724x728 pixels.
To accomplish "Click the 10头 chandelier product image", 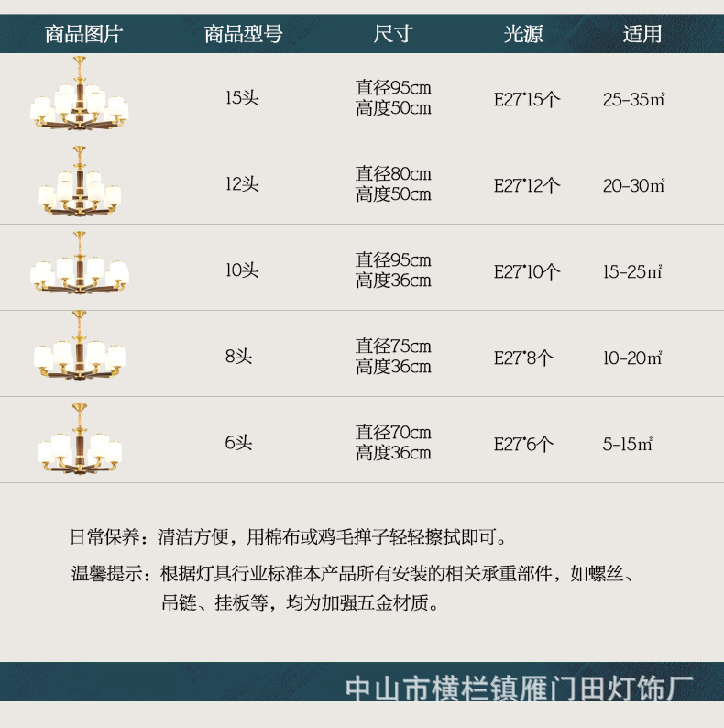I will click(80, 262).
